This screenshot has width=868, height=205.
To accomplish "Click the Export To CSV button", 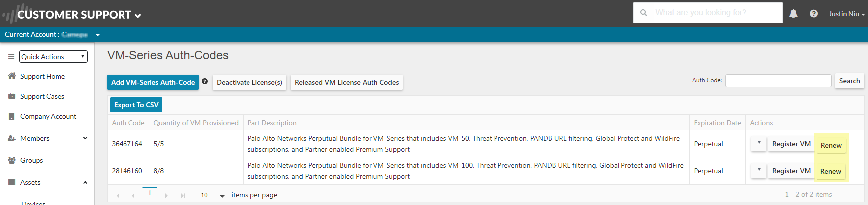I will pyautogui.click(x=136, y=105).
